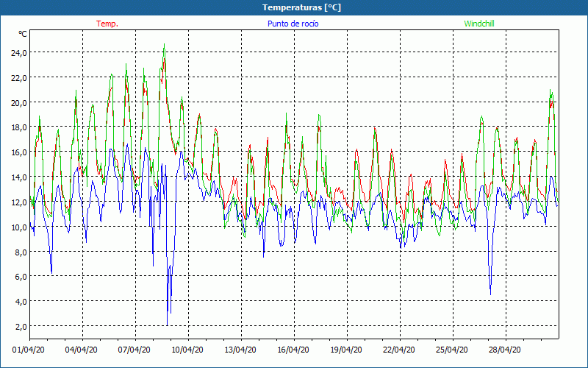This screenshot has height=368, width=588.
Task: Click the 07/04/20 date label
Action: pyautogui.click(x=135, y=350)
